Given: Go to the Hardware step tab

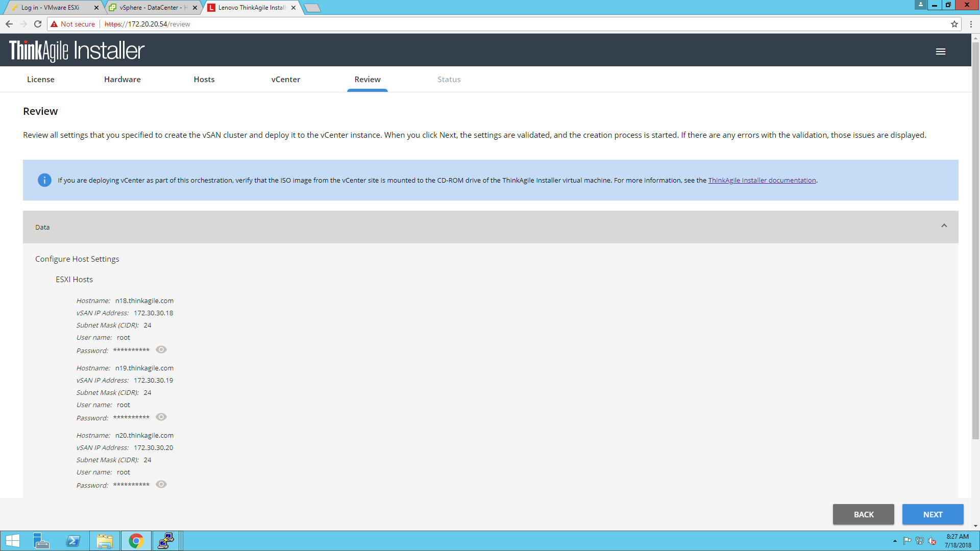Looking at the screenshot, I should tap(122, 80).
